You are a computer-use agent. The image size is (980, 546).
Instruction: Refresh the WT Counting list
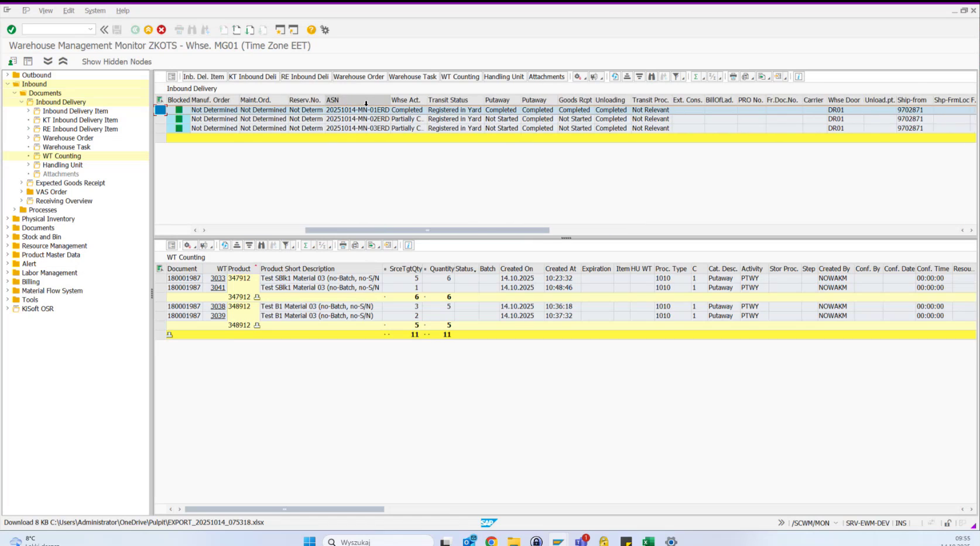(225, 245)
